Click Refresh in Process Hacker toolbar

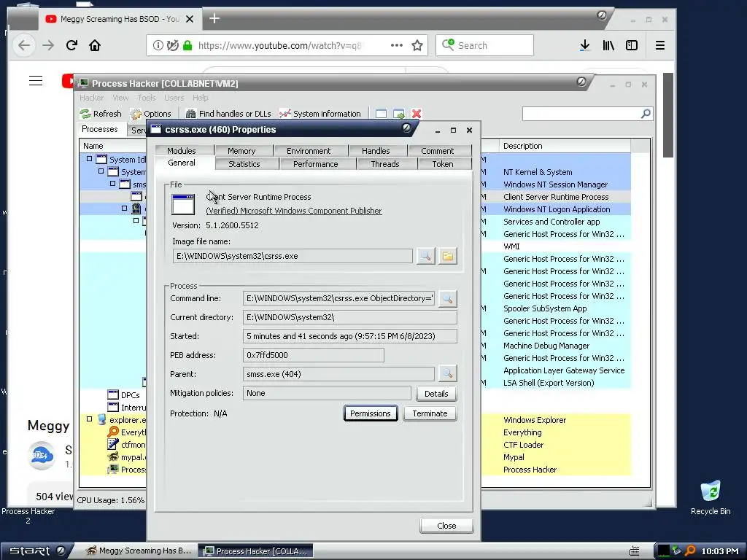pos(101,114)
